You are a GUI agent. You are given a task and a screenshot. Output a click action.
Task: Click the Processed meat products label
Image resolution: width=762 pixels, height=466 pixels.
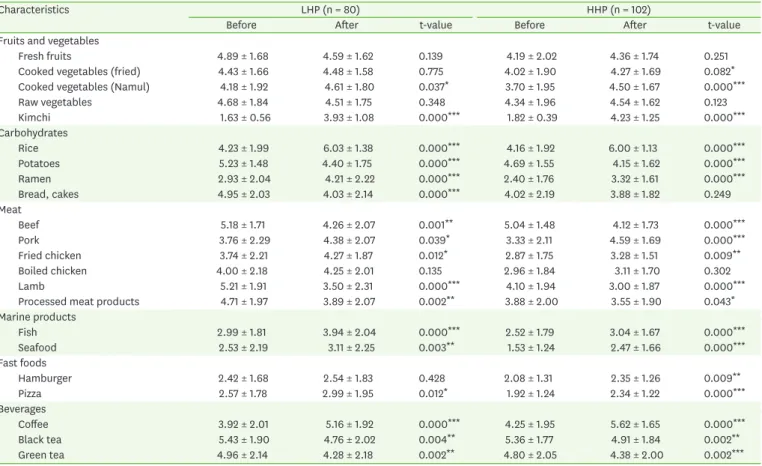[79, 302]
